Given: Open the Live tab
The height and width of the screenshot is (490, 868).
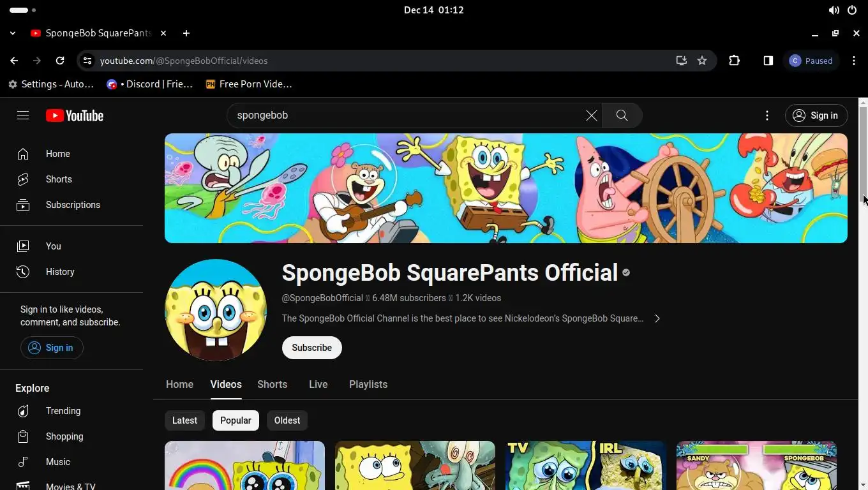Looking at the screenshot, I should (318, 385).
